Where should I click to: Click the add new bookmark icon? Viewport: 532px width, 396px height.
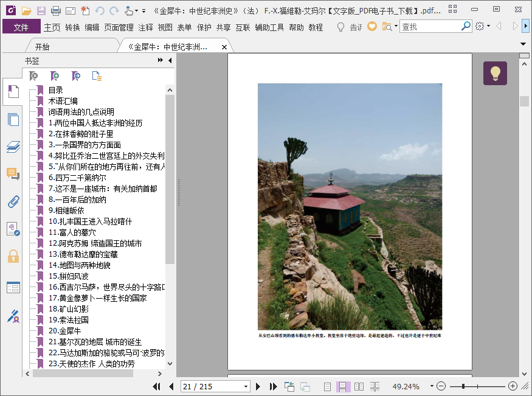tap(54, 76)
